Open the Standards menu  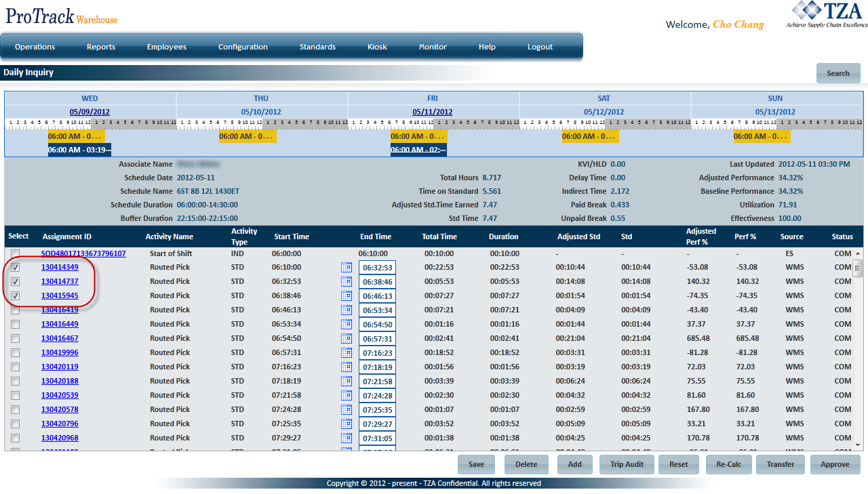[317, 47]
